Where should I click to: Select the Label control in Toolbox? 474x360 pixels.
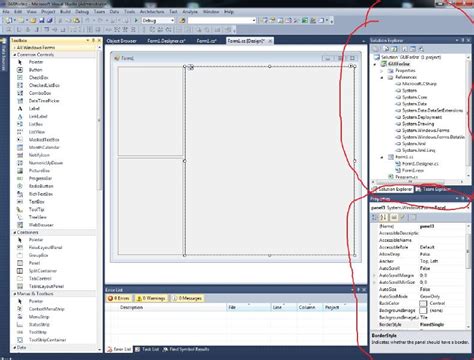click(34, 108)
